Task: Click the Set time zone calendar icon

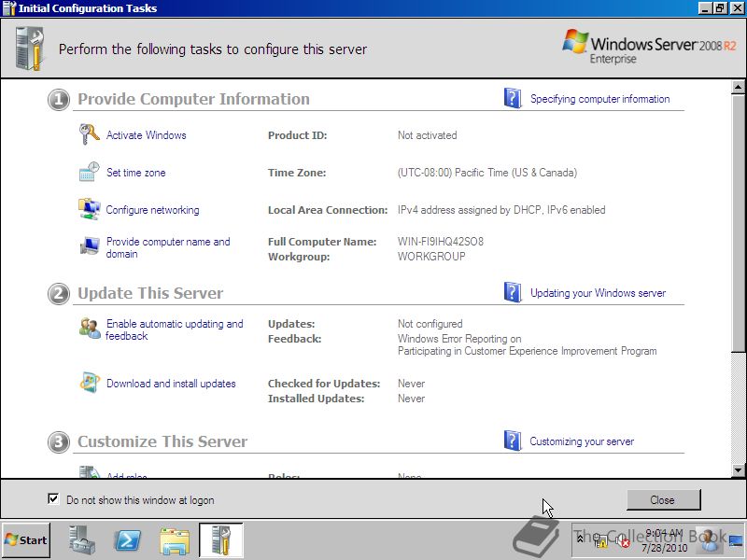Action: tap(89, 172)
